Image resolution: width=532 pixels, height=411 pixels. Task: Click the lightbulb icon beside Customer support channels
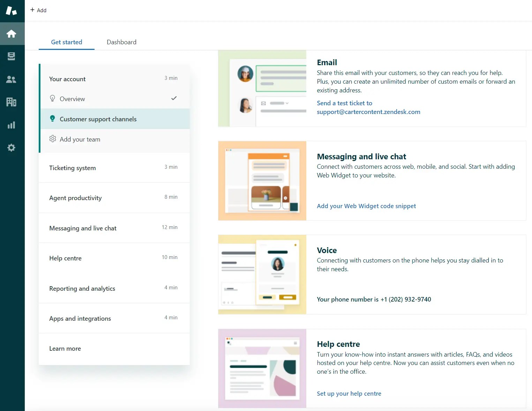pos(53,119)
